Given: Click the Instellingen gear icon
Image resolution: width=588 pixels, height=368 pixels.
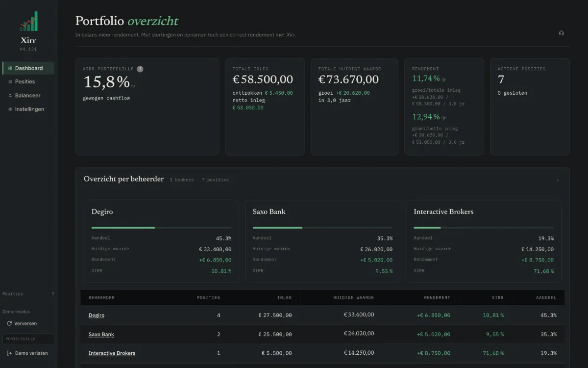Looking at the screenshot, I should coord(10,109).
